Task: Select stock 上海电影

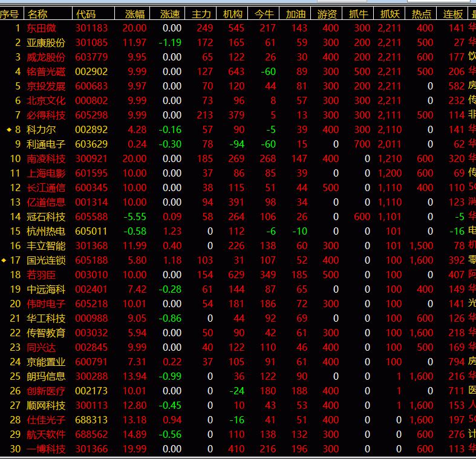Action: point(46,174)
